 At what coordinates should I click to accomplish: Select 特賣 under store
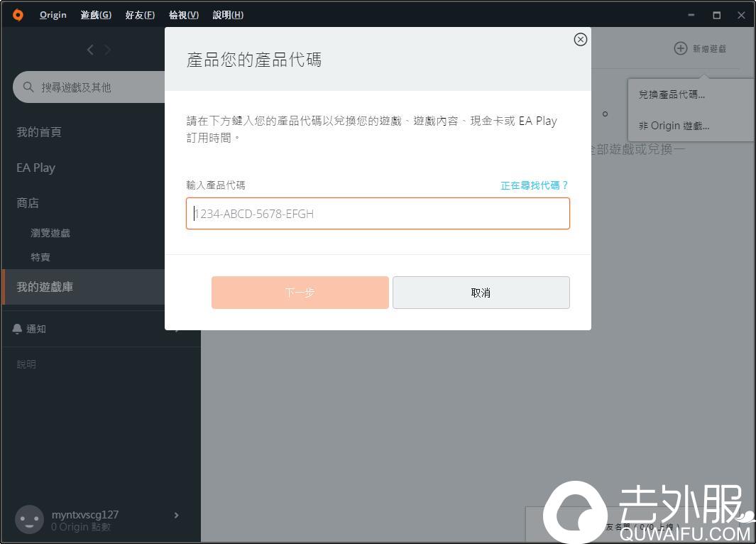(40, 257)
